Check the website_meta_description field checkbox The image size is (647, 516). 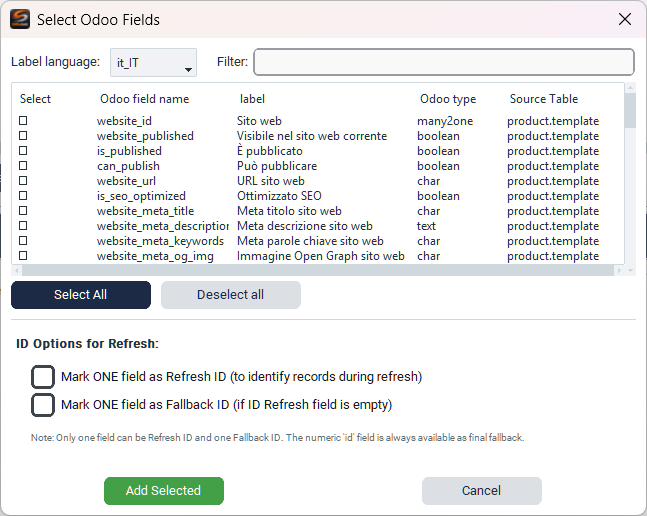click(23, 226)
